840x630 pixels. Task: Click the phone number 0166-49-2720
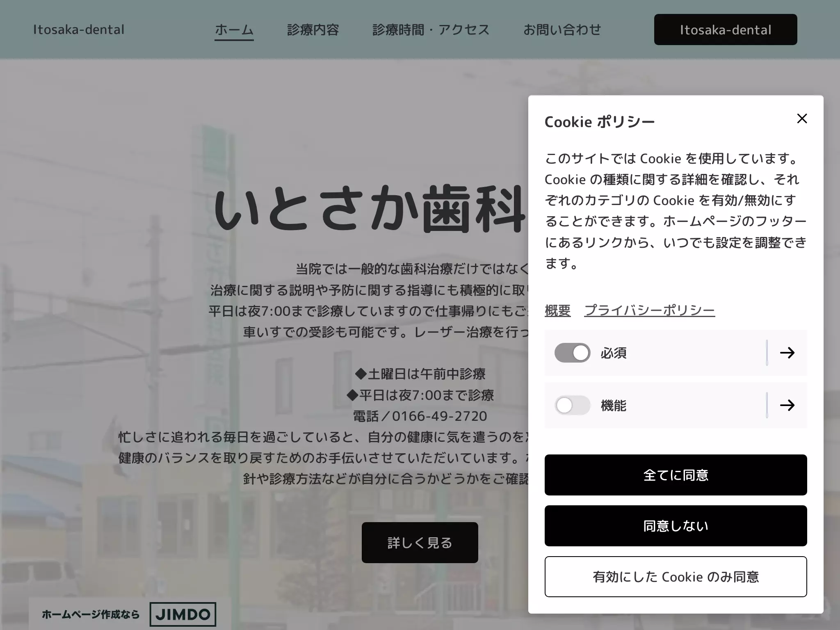(439, 416)
